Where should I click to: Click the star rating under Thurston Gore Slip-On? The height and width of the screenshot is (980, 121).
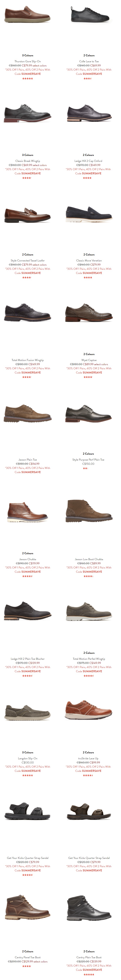click(27, 78)
